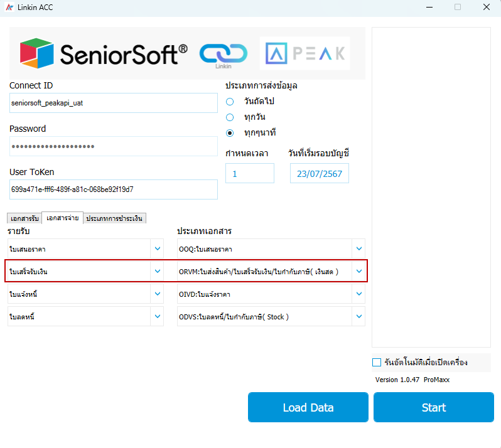Select the ทุกวัน radio option

tap(230, 117)
